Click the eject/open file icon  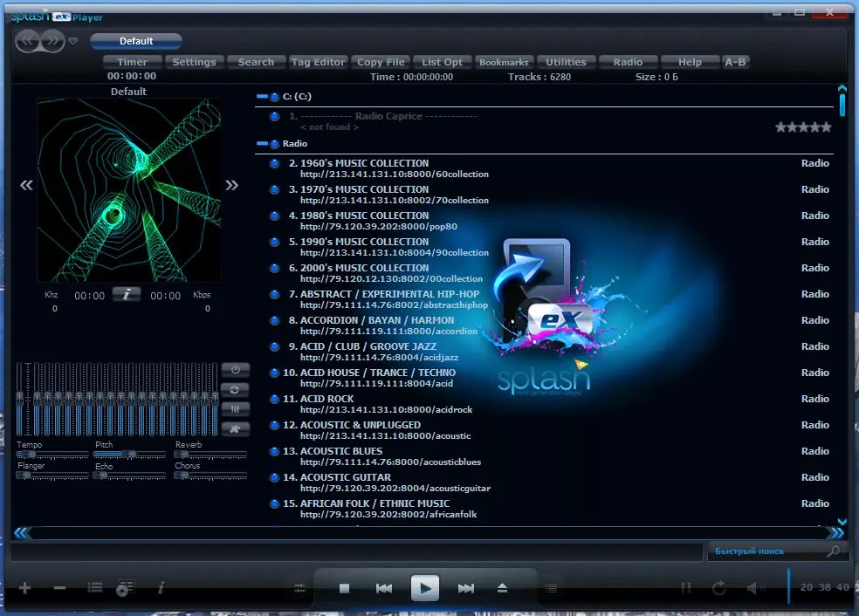coord(502,588)
